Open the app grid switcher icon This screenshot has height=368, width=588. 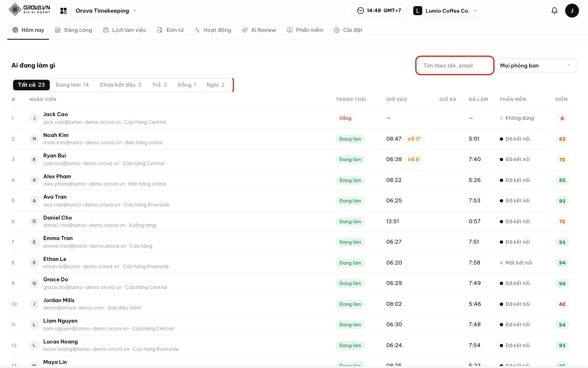click(x=63, y=11)
